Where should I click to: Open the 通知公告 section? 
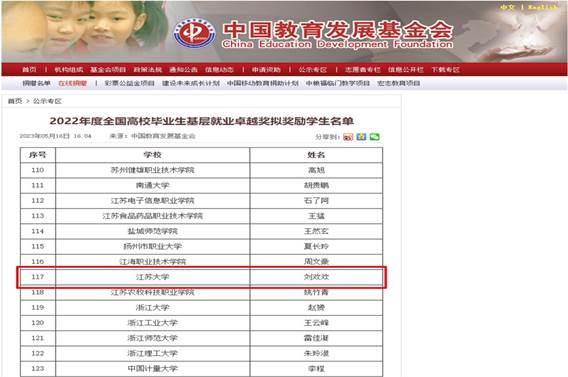[x=183, y=70]
